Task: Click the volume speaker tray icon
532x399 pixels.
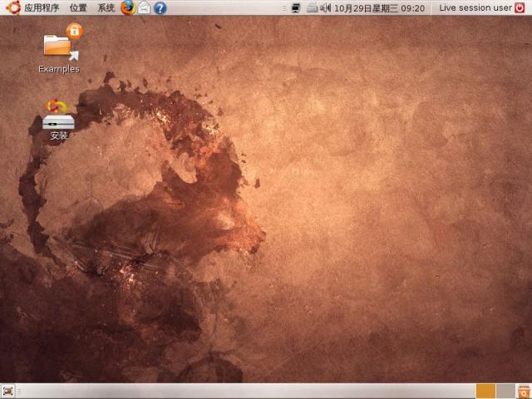Action: pyautogui.click(x=325, y=7)
